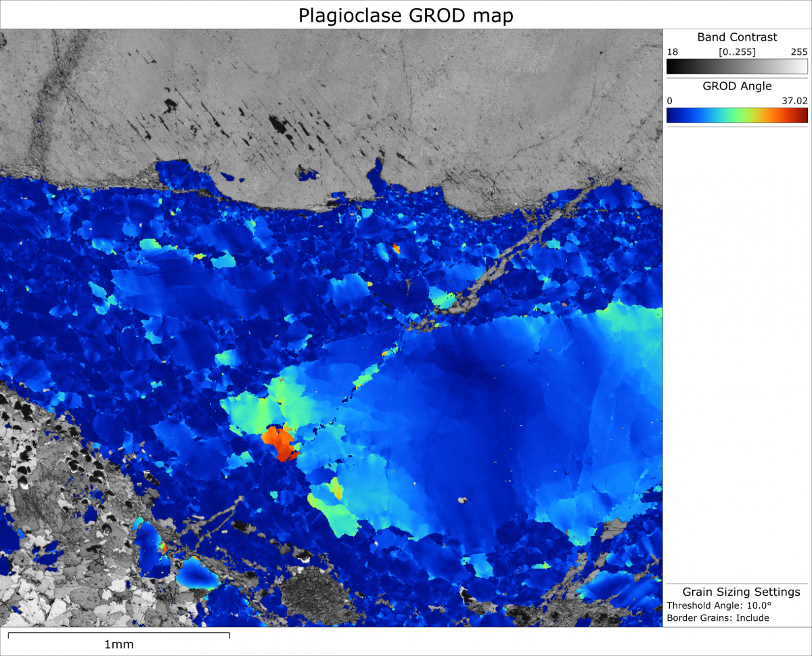Click the 1mm scale bar
Screen dimensions: 812x656
click(x=118, y=635)
